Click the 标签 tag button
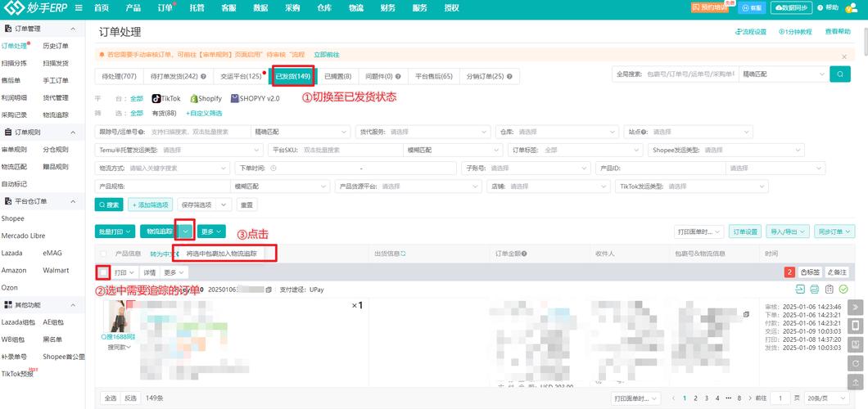868x409 pixels. [810, 272]
